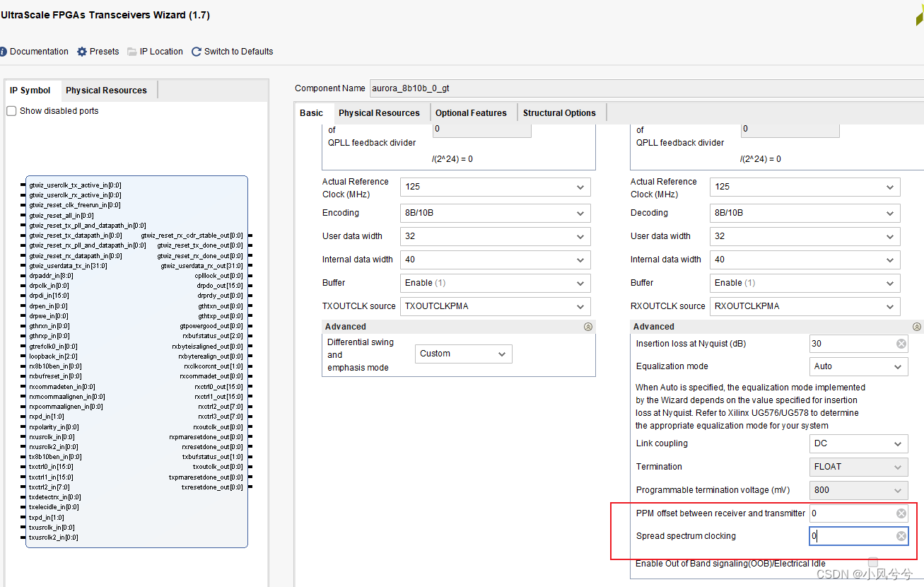Select gtwiz_userdata_tx_in[31:0] port label
This screenshot has width=924, height=587.
tap(69, 266)
